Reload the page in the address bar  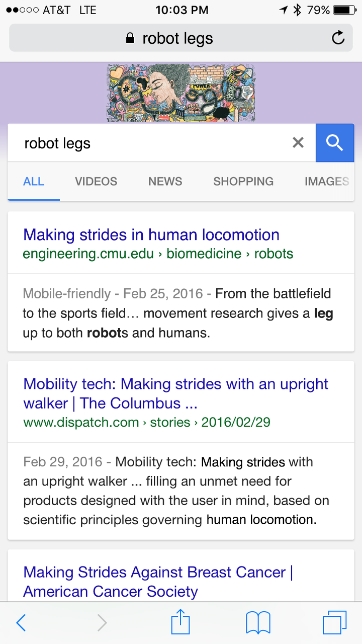point(338,38)
